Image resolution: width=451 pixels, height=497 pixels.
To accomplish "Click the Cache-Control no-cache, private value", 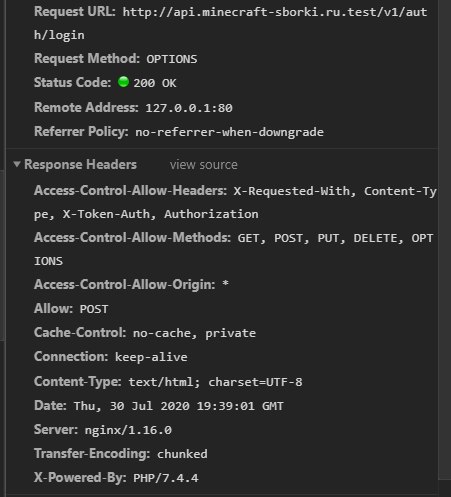I will [x=194, y=333].
